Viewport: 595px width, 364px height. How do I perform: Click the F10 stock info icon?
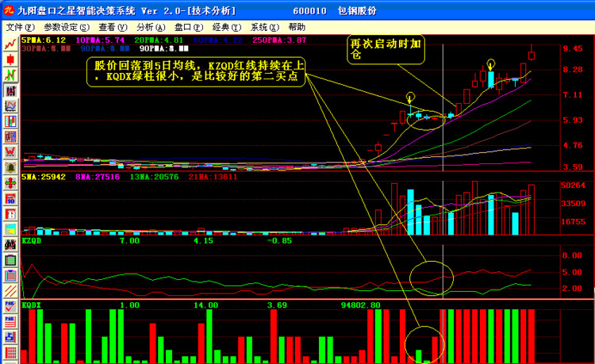(x=10, y=199)
